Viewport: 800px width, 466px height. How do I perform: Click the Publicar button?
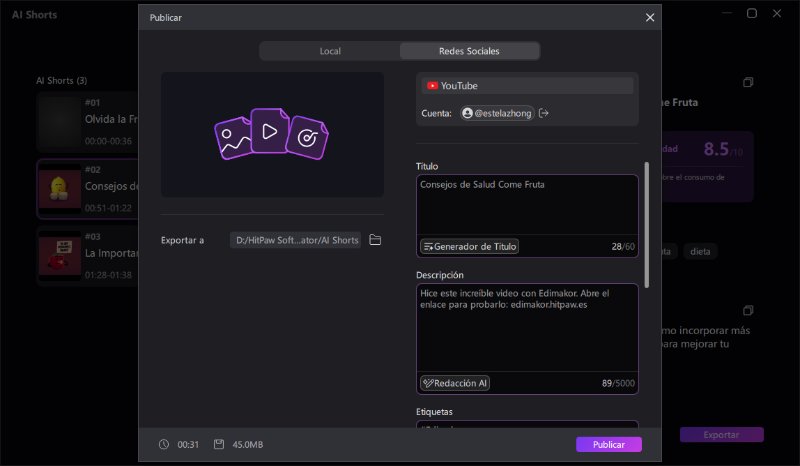[609, 445]
